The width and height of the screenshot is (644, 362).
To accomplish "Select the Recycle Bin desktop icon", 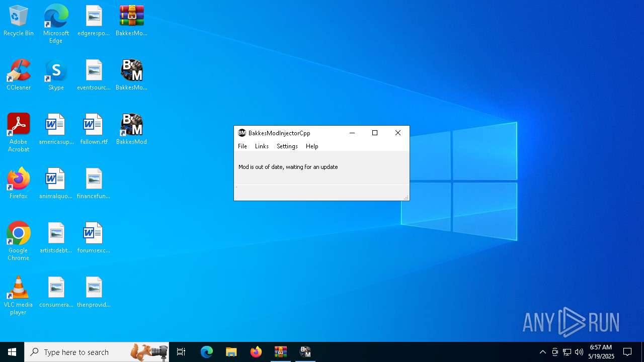I will coord(19,21).
